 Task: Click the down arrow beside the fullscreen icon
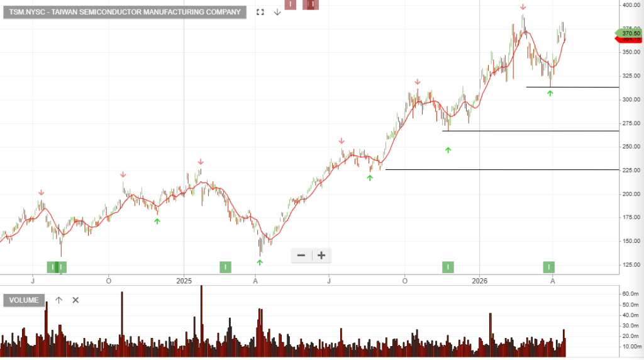277,12
